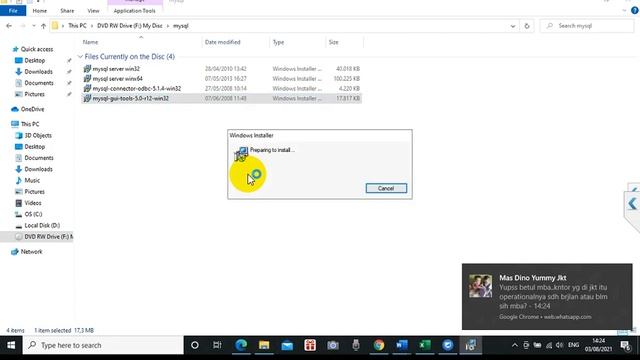Open Windows Installer taskbar icon
Screen dimensions: 640x360
[471, 345]
